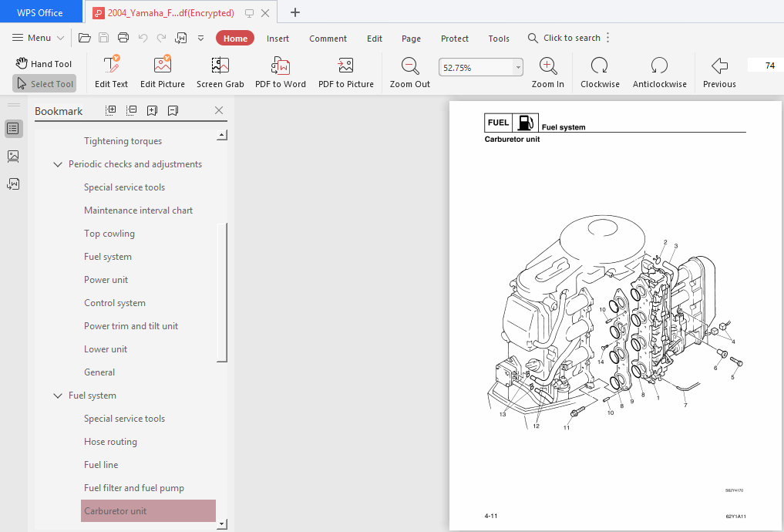Open the Control system bookmark
The image size is (784, 532).
click(115, 303)
